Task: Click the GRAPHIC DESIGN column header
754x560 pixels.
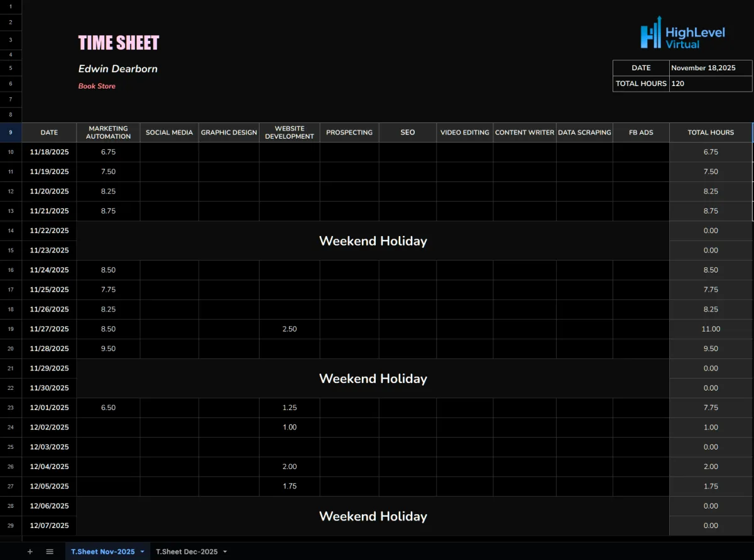Action: coord(229,132)
